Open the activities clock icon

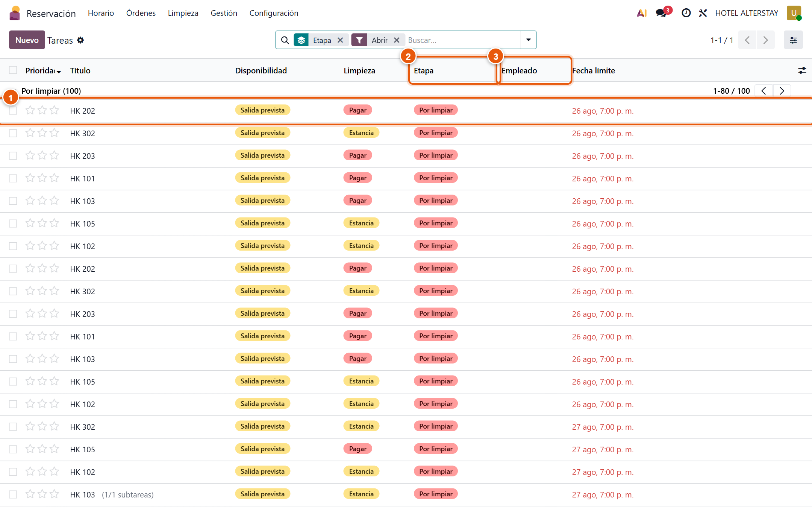686,13
